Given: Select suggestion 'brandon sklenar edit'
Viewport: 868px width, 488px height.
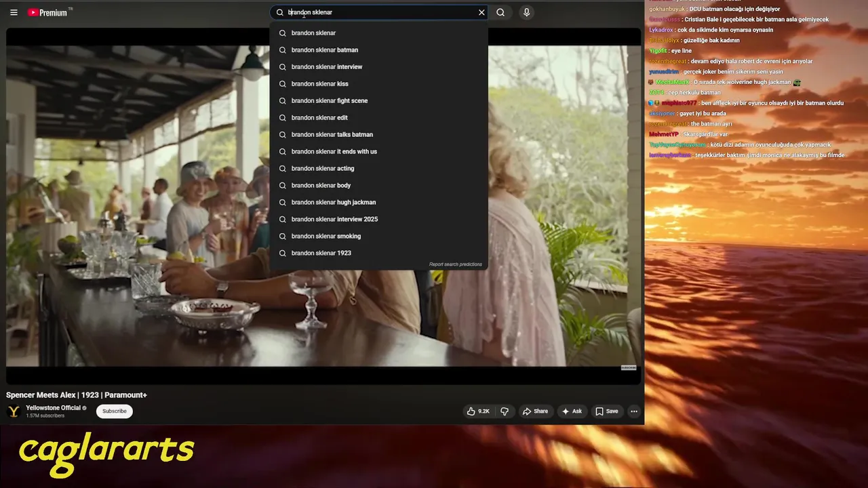Looking at the screenshot, I should pyautogui.click(x=378, y=117).
